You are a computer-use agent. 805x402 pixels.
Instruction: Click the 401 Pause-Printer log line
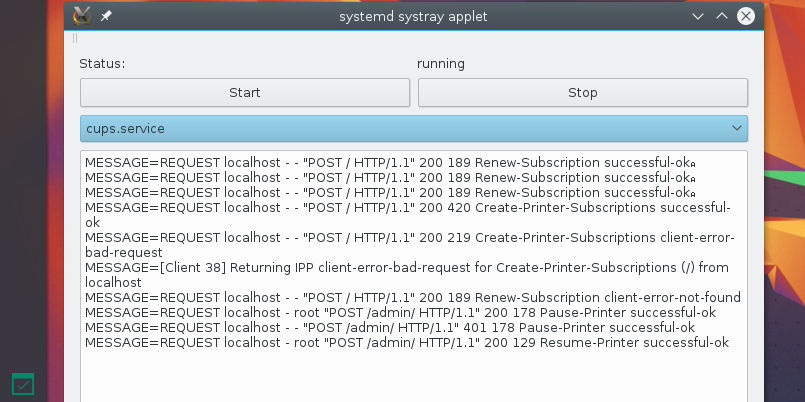[390, 328]
